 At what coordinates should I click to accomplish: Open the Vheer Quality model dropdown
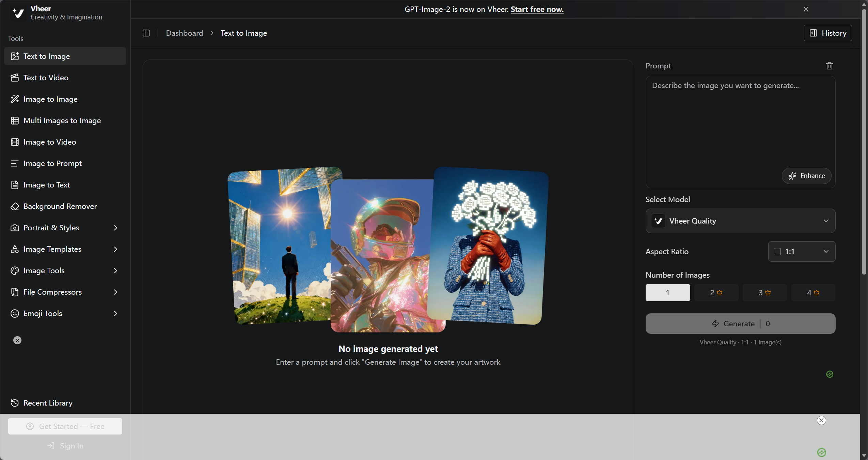tap(740, 221)
